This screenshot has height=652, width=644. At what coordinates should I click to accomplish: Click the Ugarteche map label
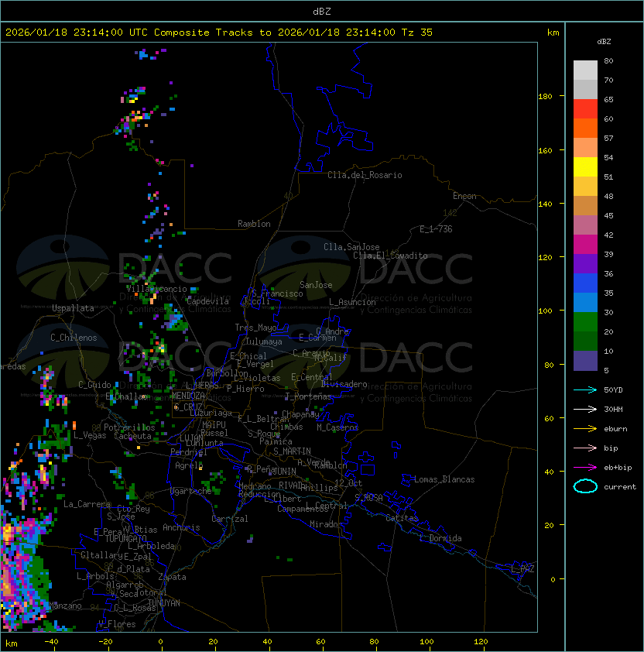(x=191, y=491)
